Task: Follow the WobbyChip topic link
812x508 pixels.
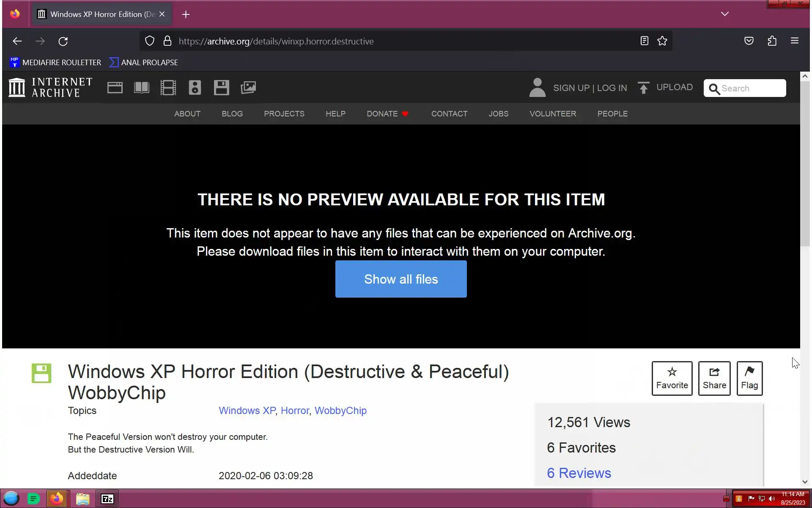Action: coord(340,411)
